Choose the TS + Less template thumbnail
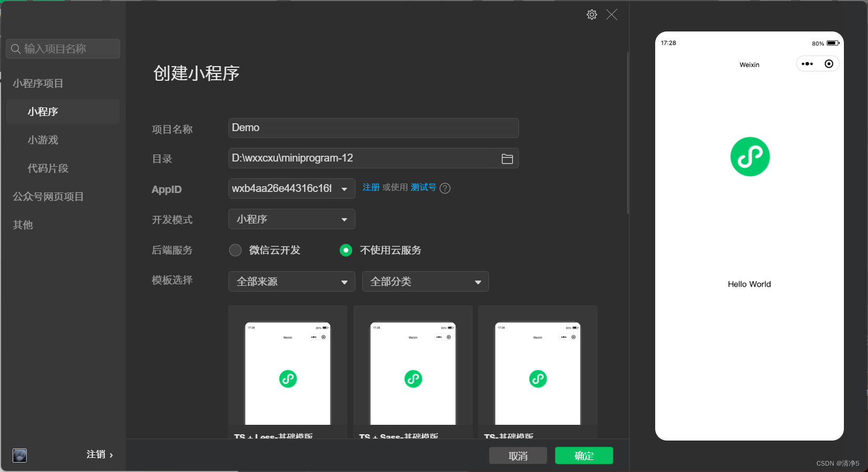Image resolution: width=868 pixels, height=472 pixels. [x=288, y=372]
